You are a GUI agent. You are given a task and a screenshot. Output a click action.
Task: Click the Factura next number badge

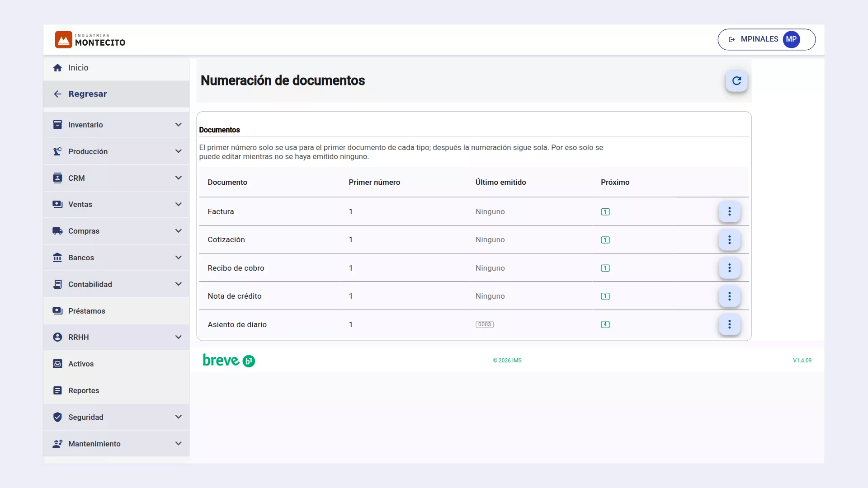(605, 211)
